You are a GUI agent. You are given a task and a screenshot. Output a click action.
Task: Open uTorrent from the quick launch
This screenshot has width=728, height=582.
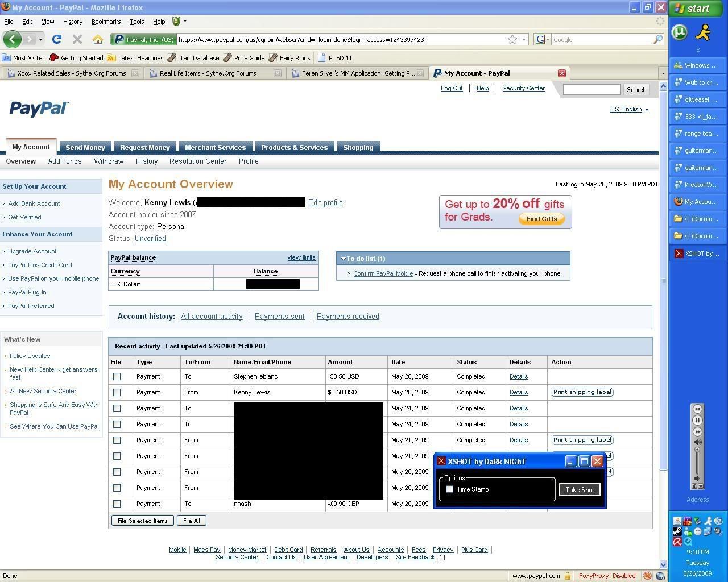click(x=679, y=32)
